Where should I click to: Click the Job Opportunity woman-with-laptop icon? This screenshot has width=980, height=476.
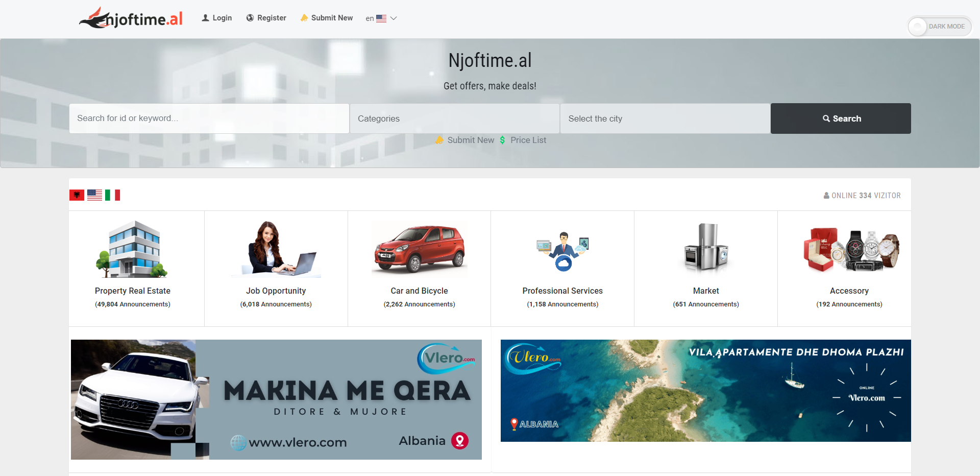pos(276,249)
